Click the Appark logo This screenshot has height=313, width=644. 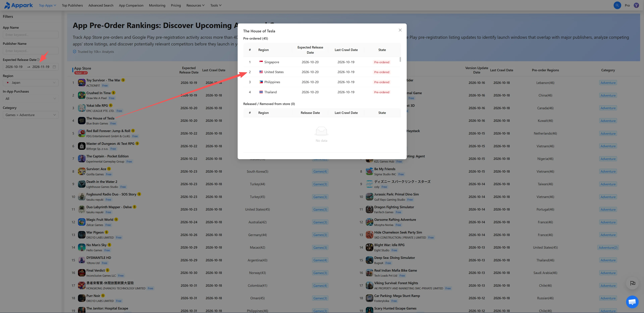click(18, 5)
